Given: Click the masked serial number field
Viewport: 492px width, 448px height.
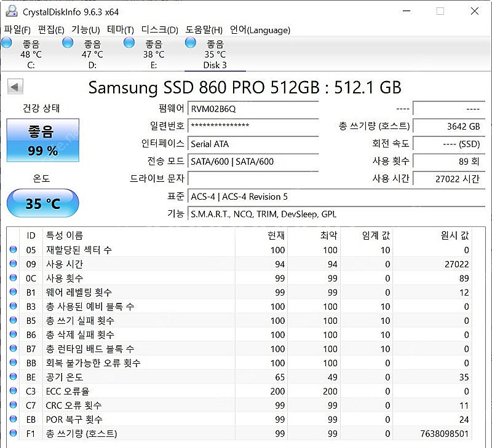Looking at the screenshot, I should (253, 126).
